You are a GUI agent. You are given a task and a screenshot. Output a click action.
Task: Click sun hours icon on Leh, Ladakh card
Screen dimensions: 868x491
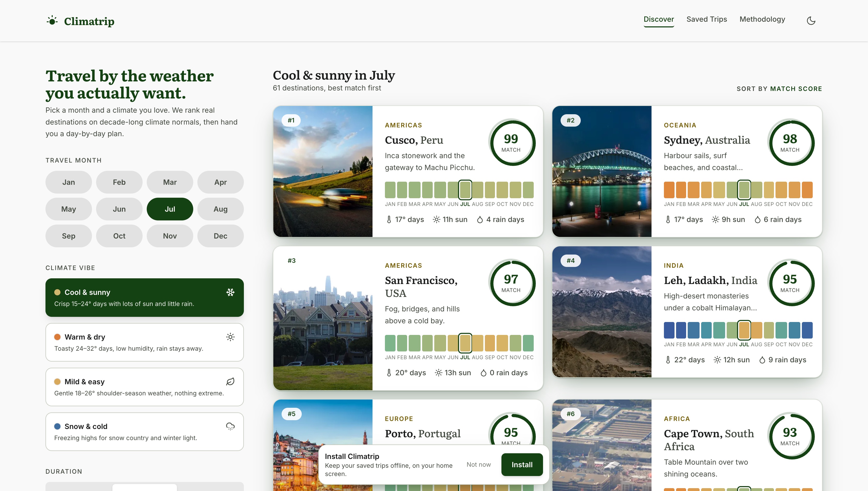[717, 360]
